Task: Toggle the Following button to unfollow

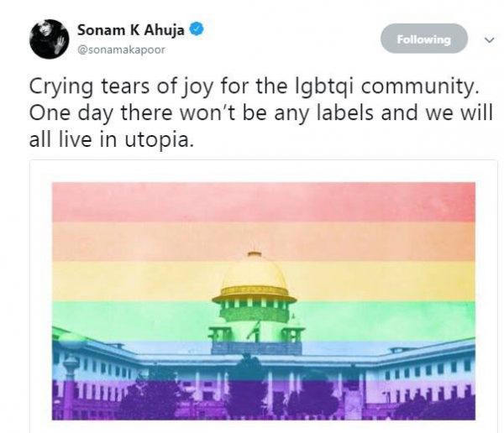Action: (x=424, y=39)
